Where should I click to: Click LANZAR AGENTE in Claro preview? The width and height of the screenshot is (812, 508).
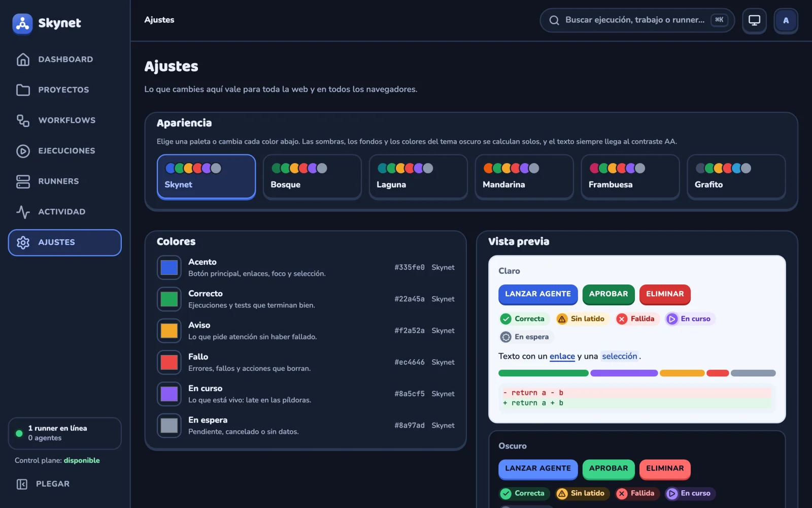pos(538,294)
